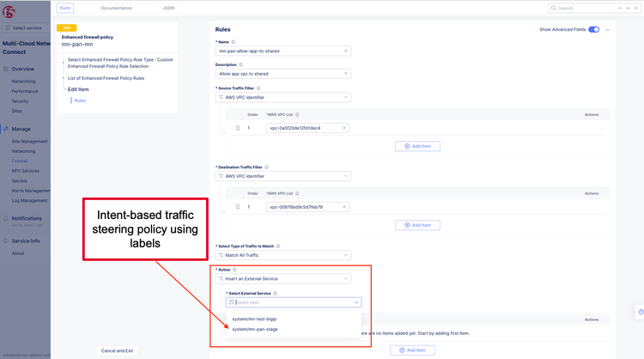Click the vpc-0a5f20de12fd1dec4 field
644x359 pixels.
point(307,128)
